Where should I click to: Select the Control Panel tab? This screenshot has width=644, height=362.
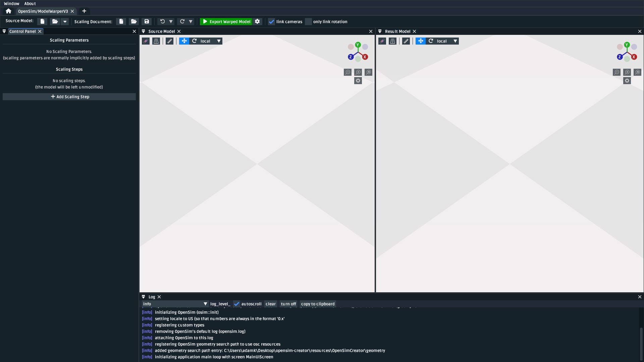(22, 31)
